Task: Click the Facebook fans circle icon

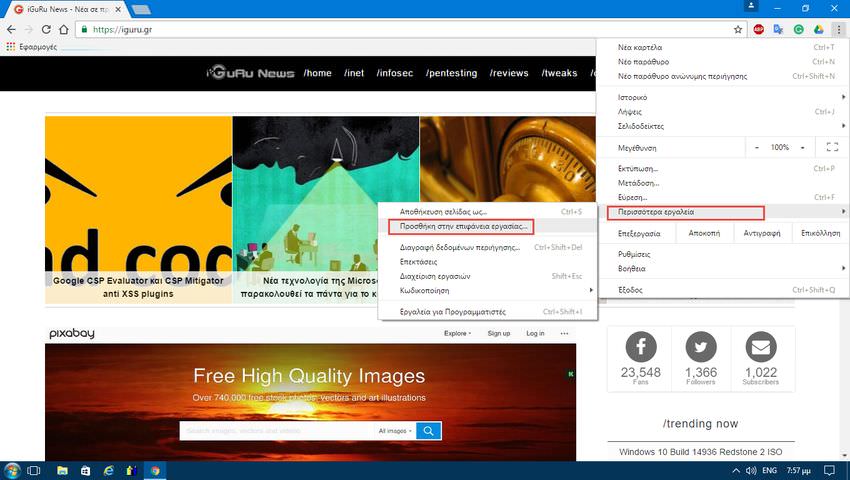Action: (640, 348)
